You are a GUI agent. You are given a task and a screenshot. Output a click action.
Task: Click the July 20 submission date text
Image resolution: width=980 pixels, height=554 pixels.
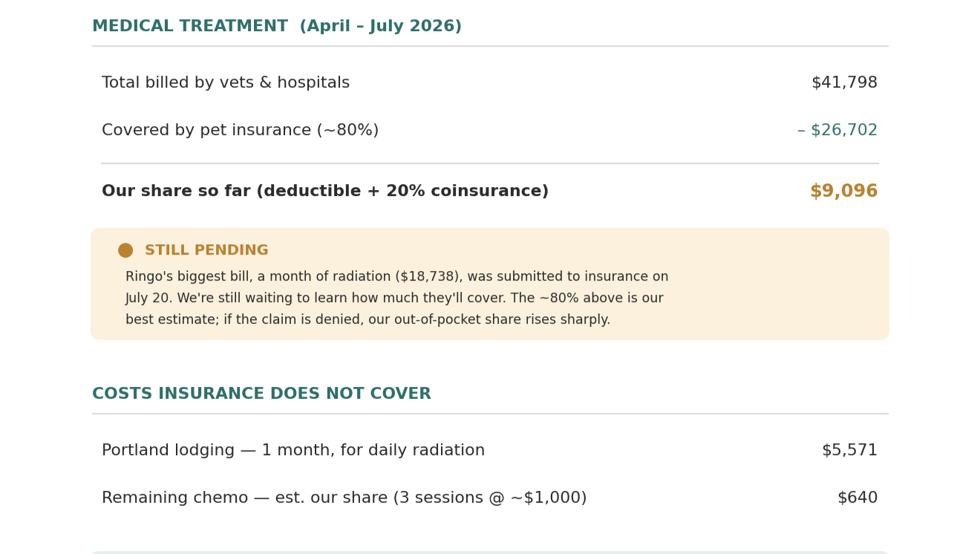tap(147, 299)
